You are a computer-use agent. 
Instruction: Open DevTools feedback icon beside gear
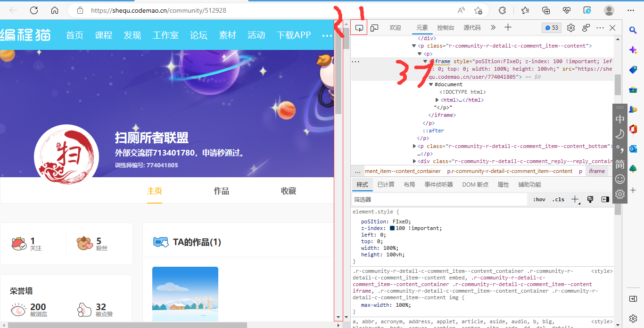[586, 28]
